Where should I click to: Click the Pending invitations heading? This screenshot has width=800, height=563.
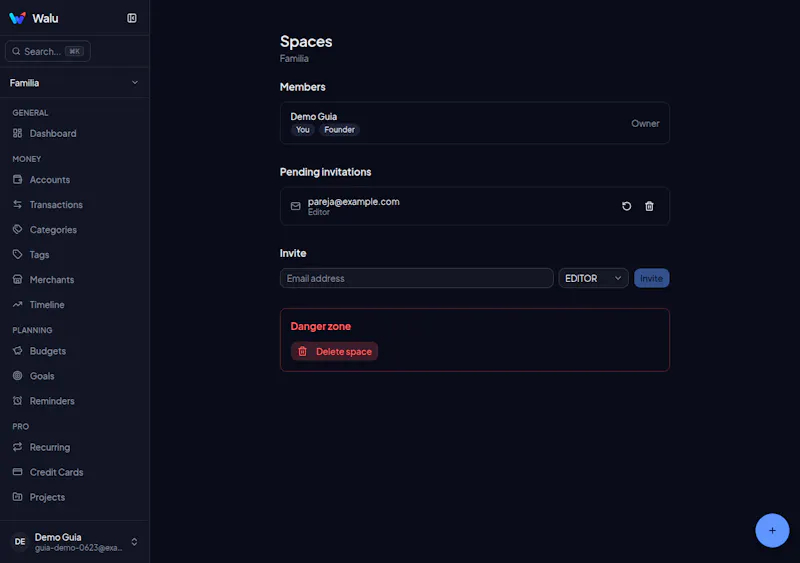click(326, 172)
